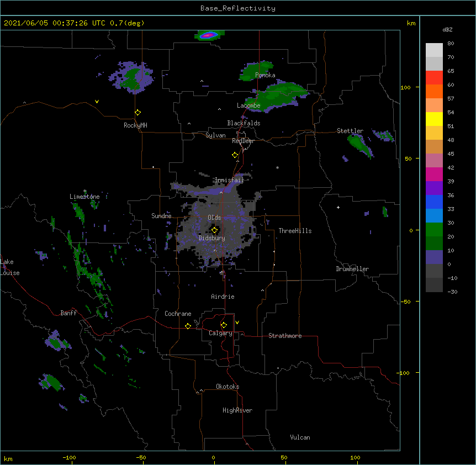
Task: Click the slate-purple 0-10 dBZ legend swatch
Action: pos(434,257)
